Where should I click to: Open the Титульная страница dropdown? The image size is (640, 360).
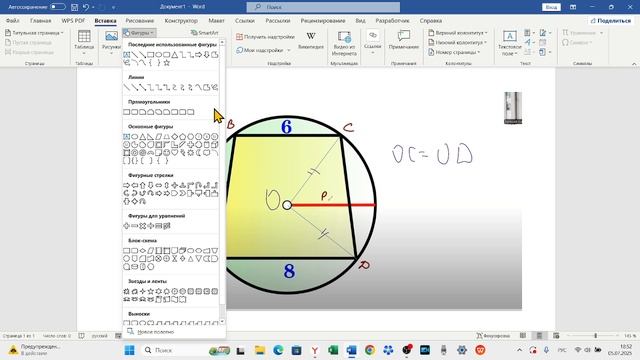[x=34, y=33]
